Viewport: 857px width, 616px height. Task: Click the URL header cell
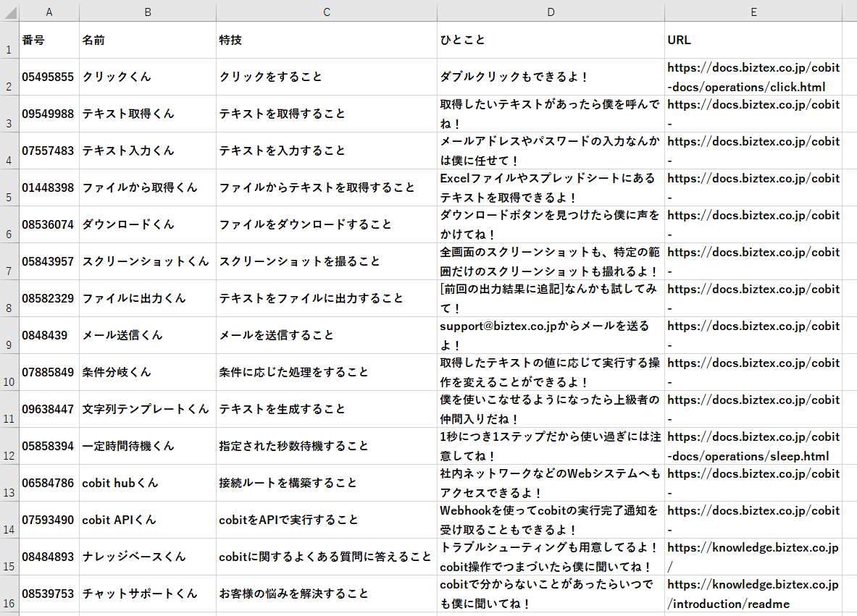coord(753,40)
